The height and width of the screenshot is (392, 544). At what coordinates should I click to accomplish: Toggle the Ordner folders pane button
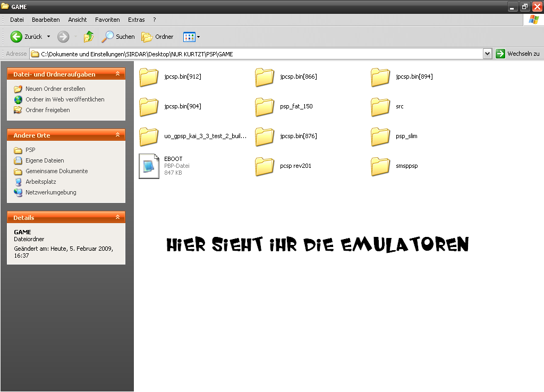[x=158, y=37]
